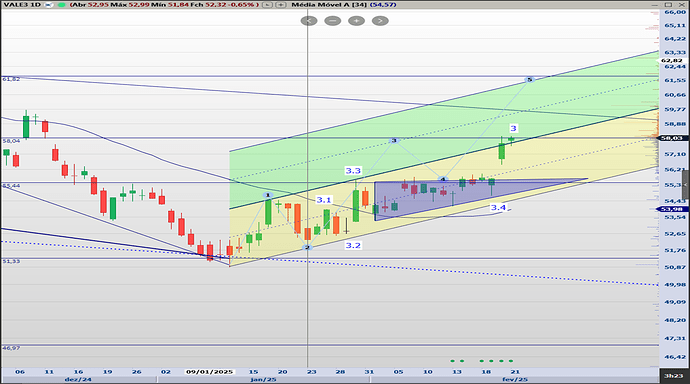Click the right side panel expander handle
This screenshot has height=384, width=690.
[686, 185]
